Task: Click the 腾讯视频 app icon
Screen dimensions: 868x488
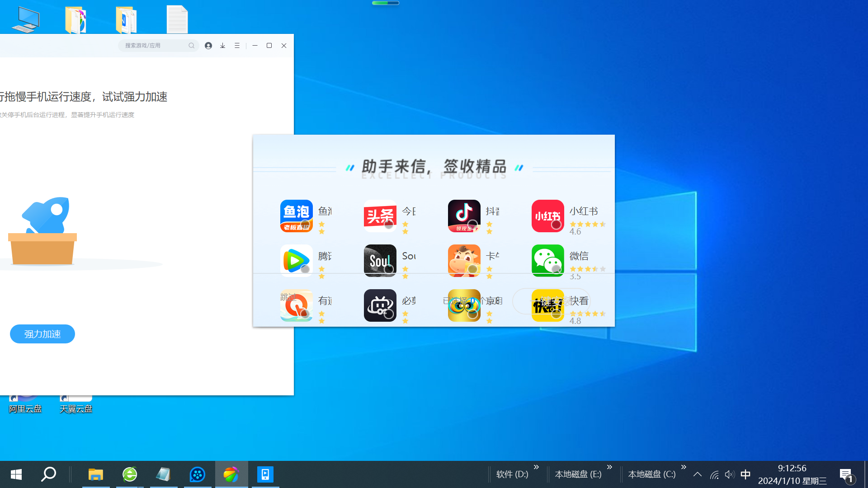Action: [x=297, y=261]
